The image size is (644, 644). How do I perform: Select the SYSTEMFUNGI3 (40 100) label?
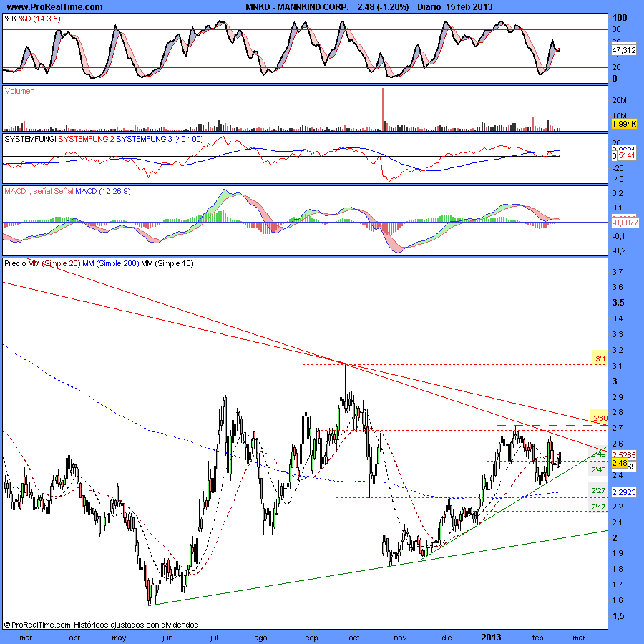[160, 140]
